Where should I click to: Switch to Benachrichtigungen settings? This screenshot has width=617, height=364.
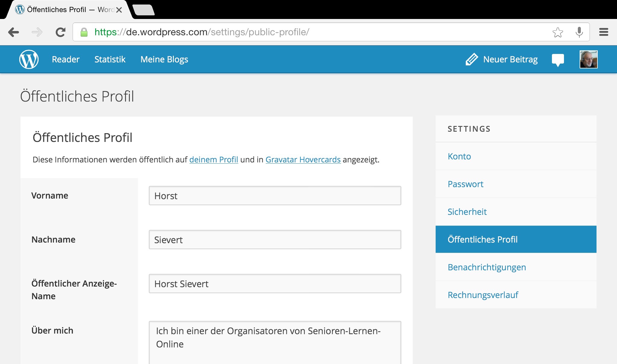coord(487,267)
